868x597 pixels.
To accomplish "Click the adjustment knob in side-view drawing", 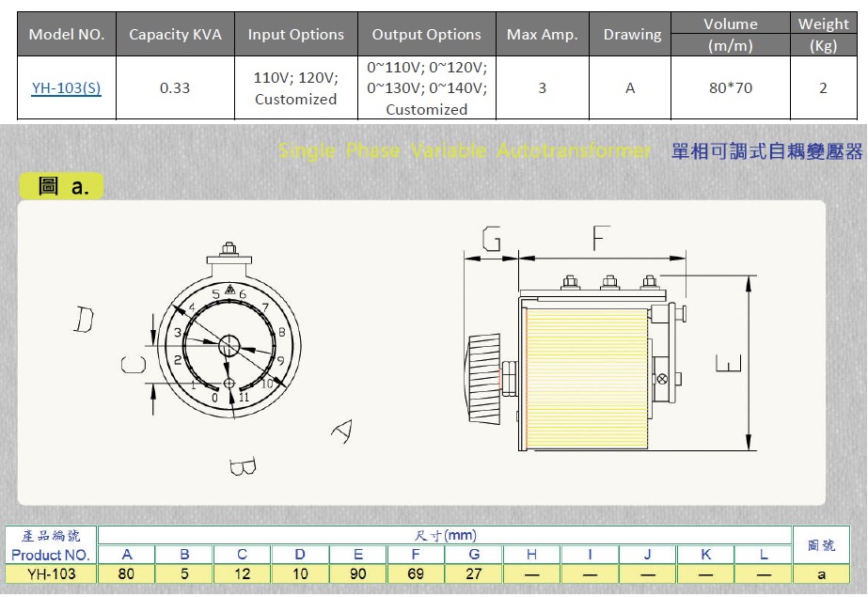I will (x=482, y=376).
